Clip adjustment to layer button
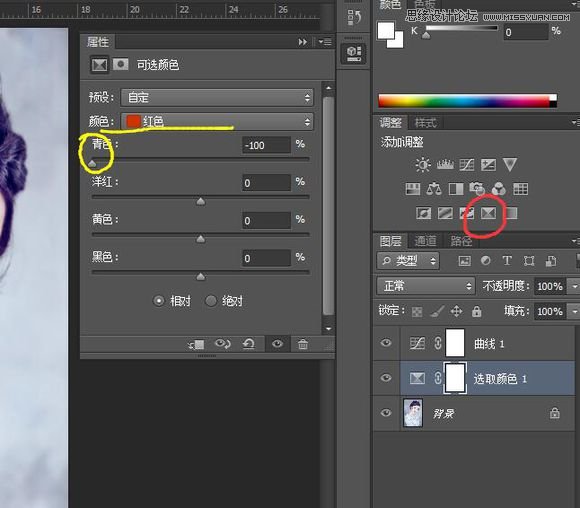Viewport: 580px width, 508px height. click(x=196, y=345)
